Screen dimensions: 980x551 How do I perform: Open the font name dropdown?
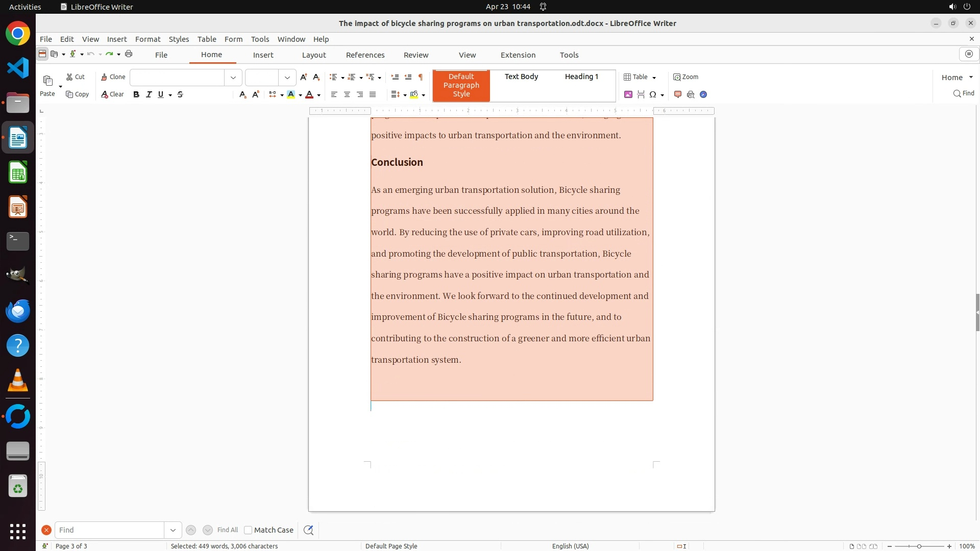[x=233, y=78]
